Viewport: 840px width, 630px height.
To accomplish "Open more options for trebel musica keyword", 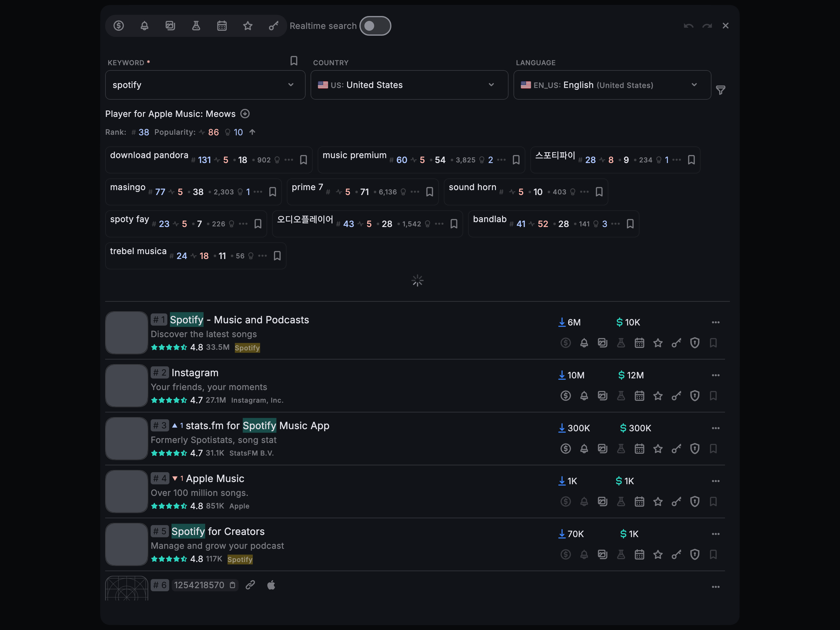I will [x=262, y=255].
